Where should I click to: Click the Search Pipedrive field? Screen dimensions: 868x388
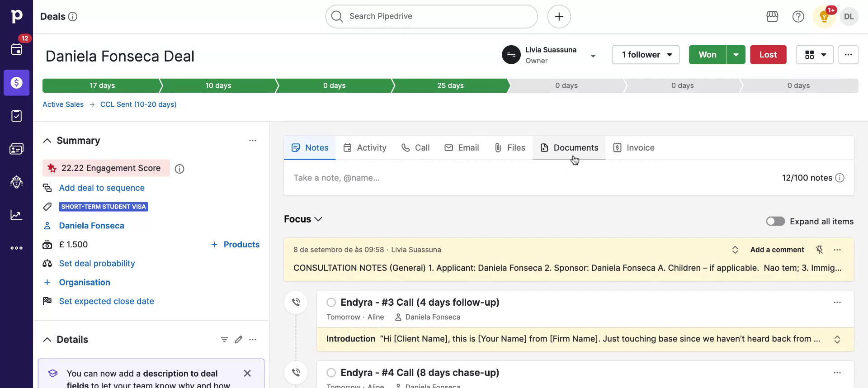[x=431, y=17]
